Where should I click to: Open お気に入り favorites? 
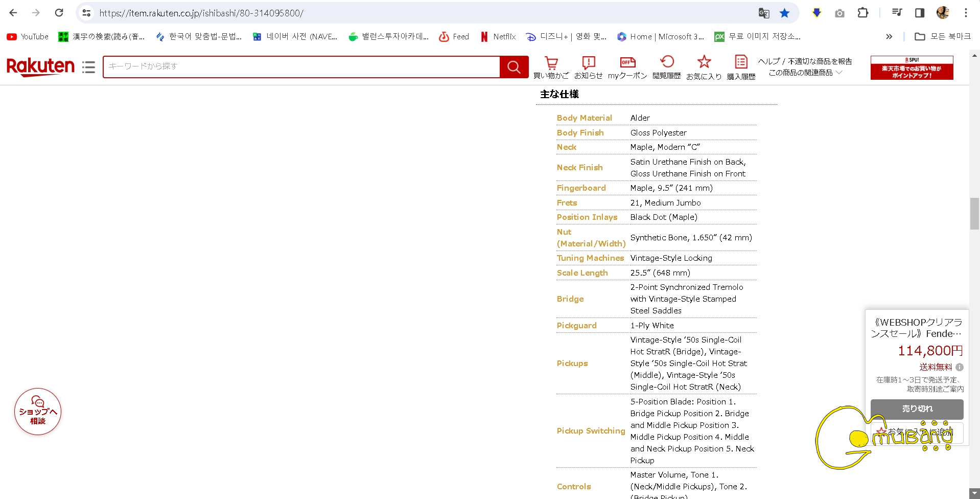[x=704, y=67]
